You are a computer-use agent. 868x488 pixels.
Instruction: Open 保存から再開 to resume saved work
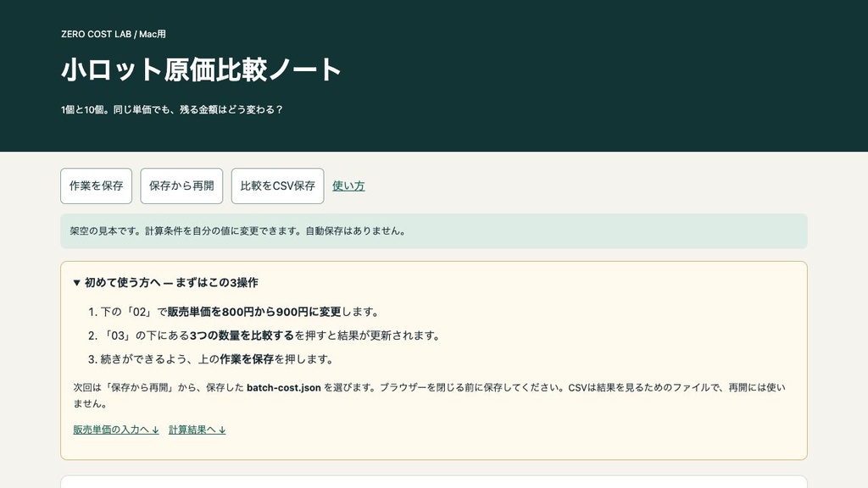(181, 186)
